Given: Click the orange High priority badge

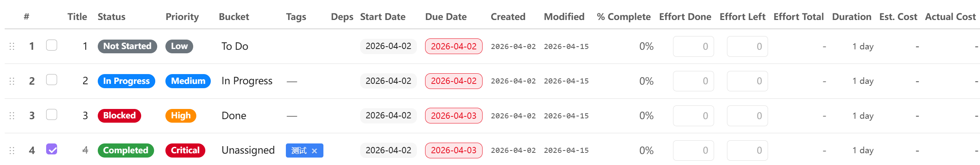Looking at the screenshot, I should point(181,116).
